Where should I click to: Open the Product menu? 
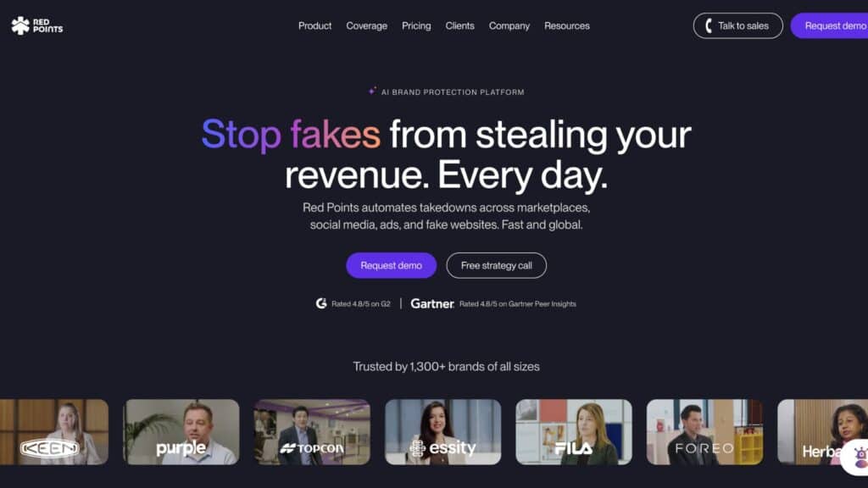tap(314, 26)
